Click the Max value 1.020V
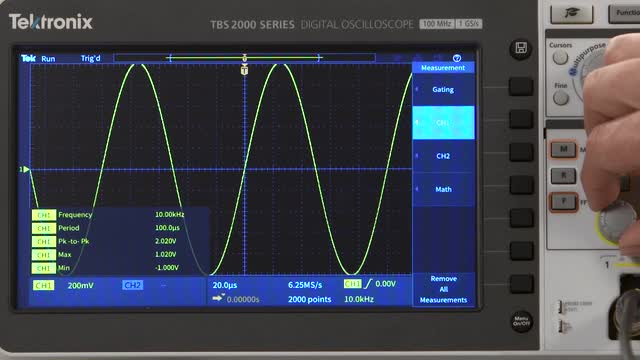The height and width of the screenshot is (360, 640). pyautogui.click(x=165, y=254)
